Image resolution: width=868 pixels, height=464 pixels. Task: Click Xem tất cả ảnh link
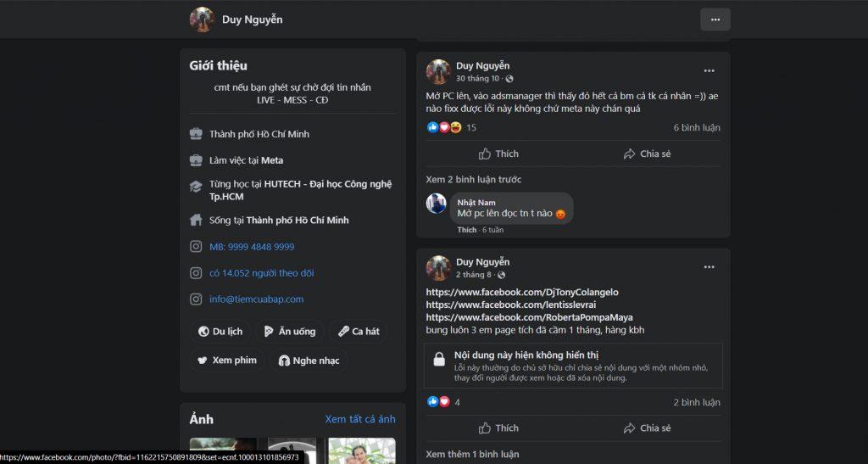pos(359,419)
